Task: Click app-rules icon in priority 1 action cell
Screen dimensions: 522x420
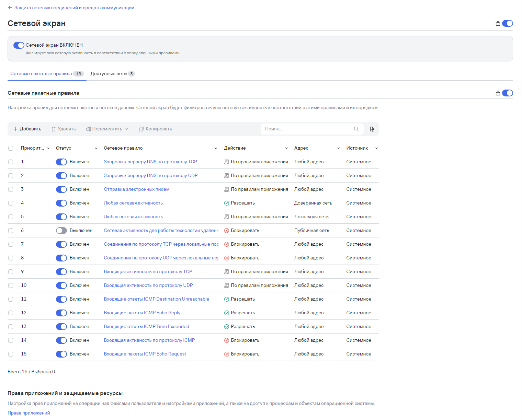Action: click(x=226, y=162)
